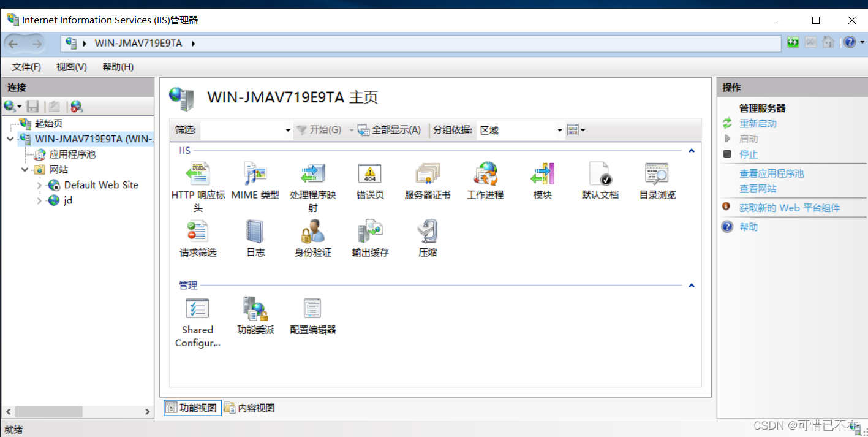
Task: Click the 全部显示(A) button
Action: pyautogui.click(x=390, y=130)
